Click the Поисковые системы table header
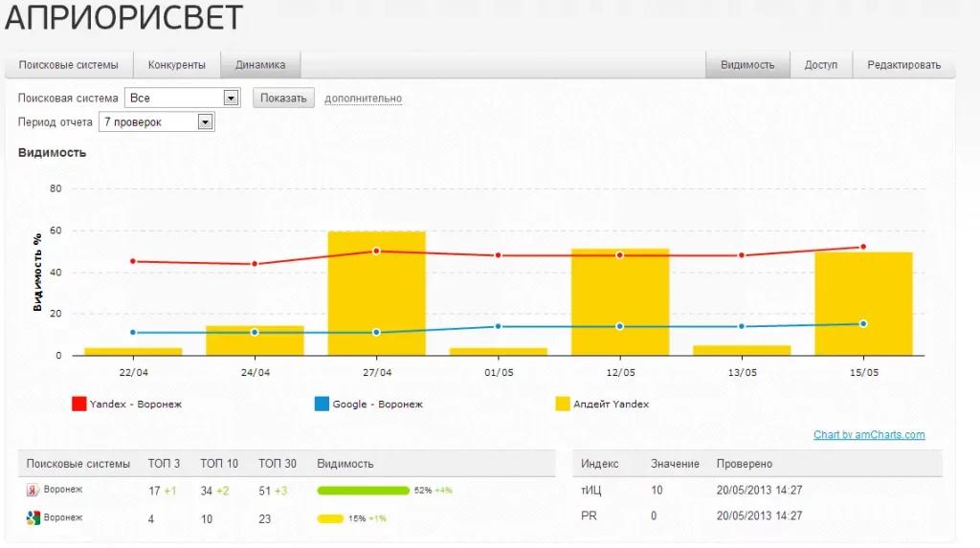 pos(78,464)
